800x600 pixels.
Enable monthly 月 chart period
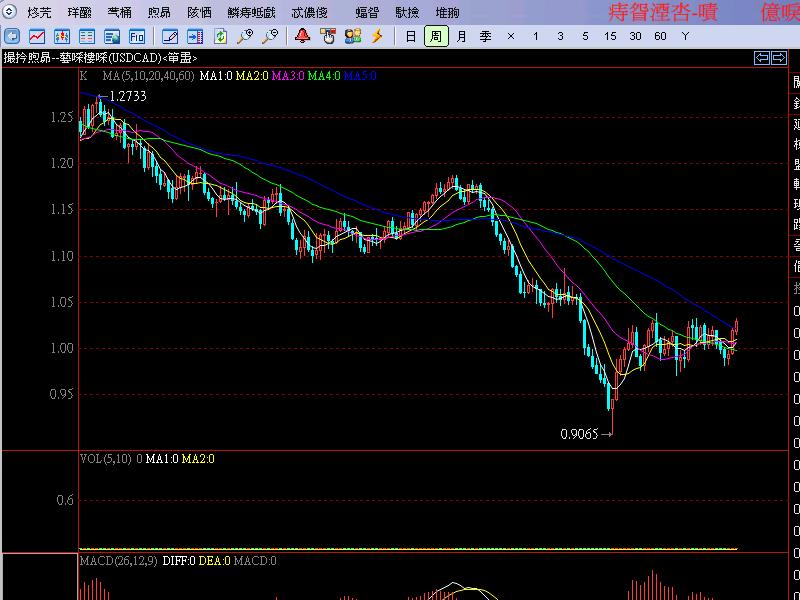pos(460,37)
